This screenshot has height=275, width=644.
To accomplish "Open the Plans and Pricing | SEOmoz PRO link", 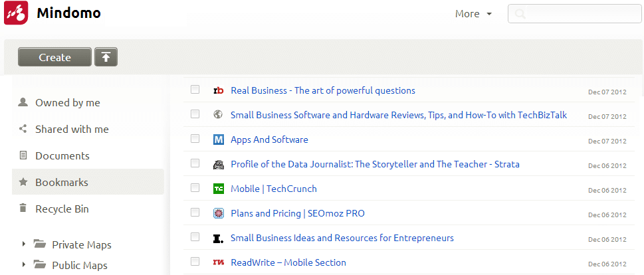I will [x=298, y=213].
